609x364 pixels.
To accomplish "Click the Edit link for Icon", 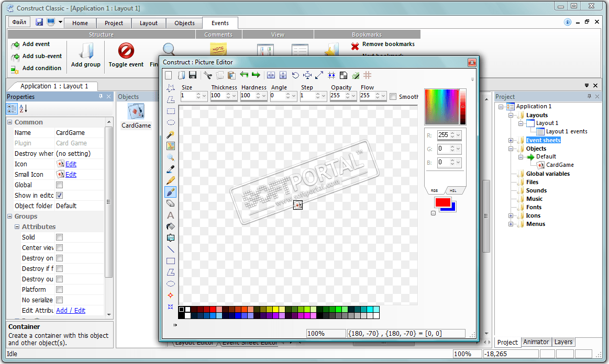I will 71,164.
